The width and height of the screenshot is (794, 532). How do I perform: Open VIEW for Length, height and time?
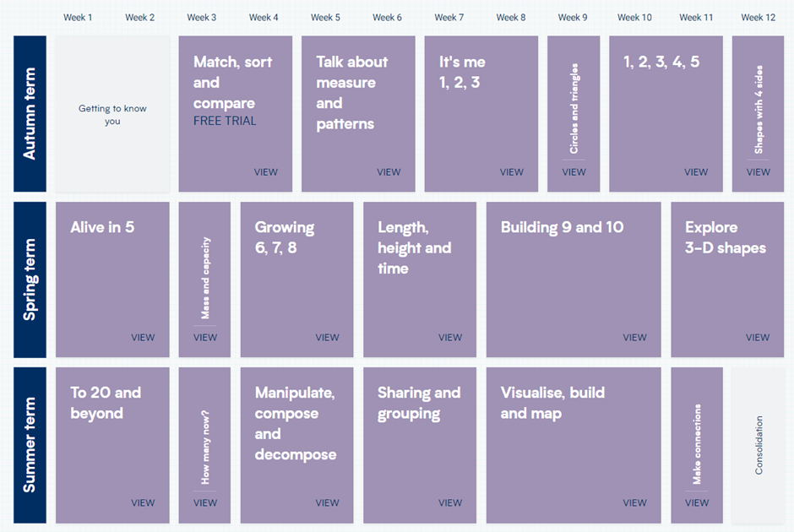450,338
